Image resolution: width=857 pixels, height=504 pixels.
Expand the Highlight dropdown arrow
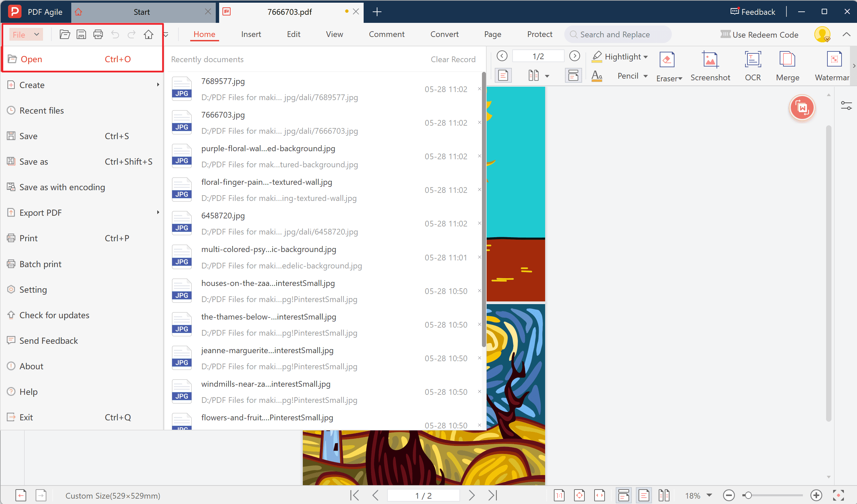646,57
